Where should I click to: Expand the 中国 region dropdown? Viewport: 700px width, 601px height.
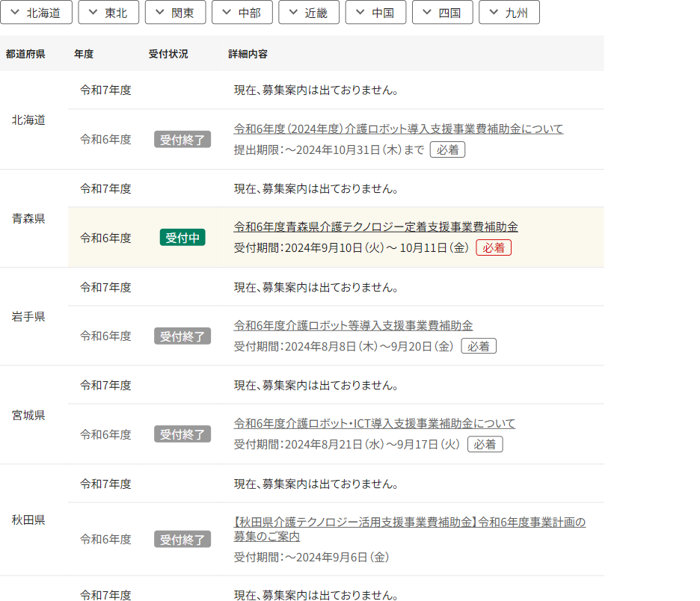(375, 12)
